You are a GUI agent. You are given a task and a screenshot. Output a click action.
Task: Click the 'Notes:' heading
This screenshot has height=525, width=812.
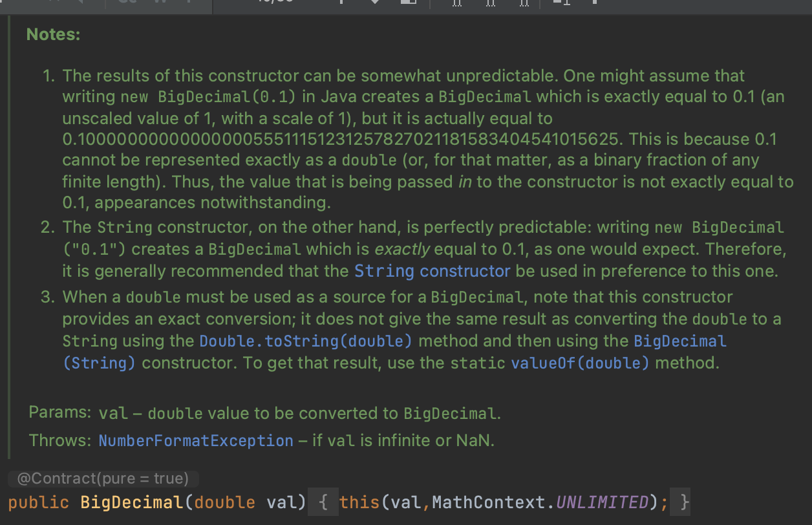pos(53,34)
